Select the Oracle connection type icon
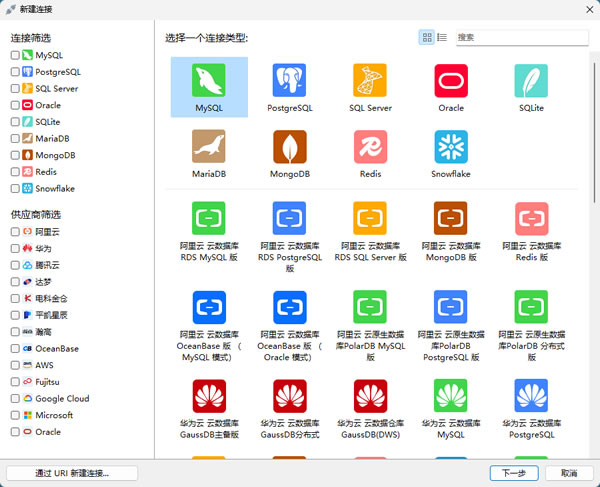The image size is (600, 487). click(x=451, y=80)
